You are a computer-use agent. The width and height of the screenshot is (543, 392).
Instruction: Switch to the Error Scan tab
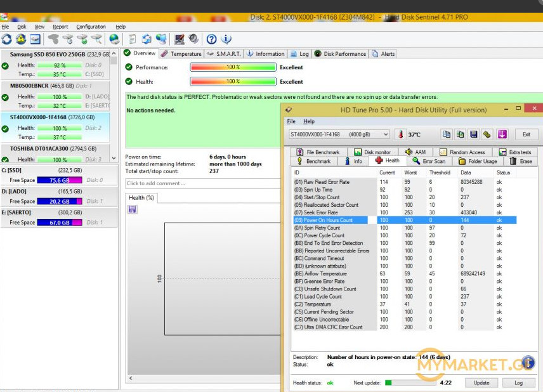click(x=430, y=161)
